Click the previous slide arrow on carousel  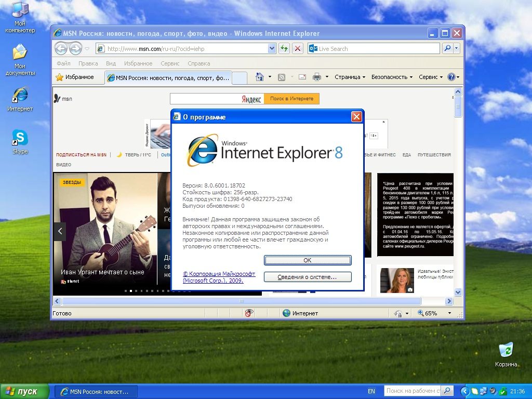(60, 231)
